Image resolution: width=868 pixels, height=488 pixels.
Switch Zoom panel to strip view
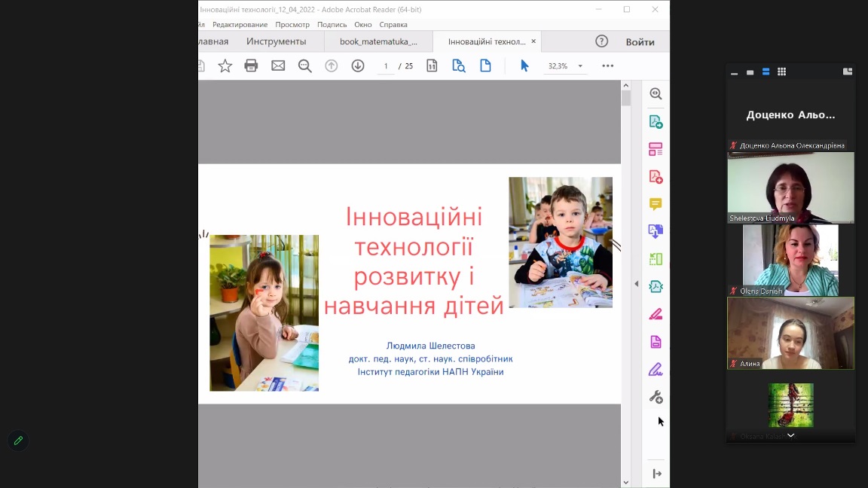pyautogui.click(x=766, y=72)
